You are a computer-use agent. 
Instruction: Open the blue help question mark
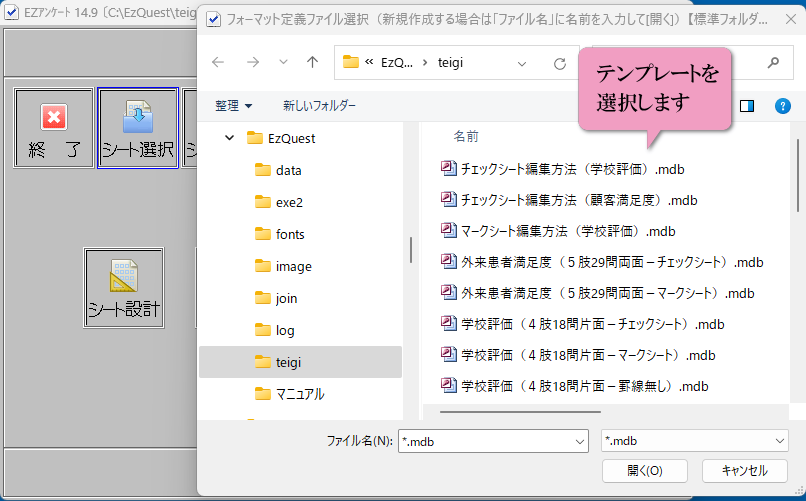(x=782, y=106)
